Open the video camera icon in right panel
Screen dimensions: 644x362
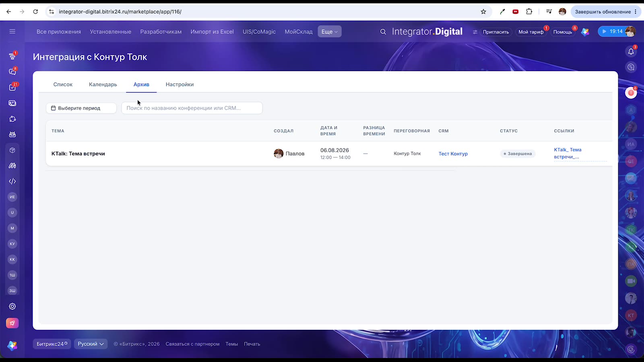click(631, 281)
